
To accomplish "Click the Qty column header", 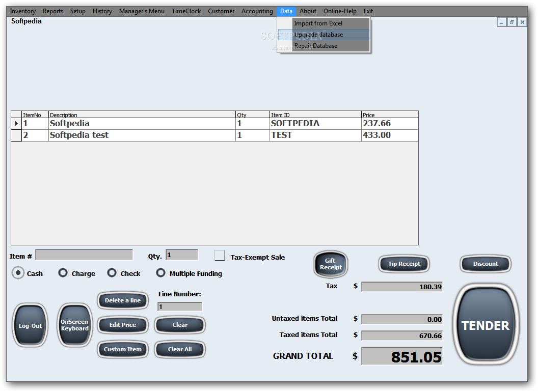I will click(x=253, y=115).
